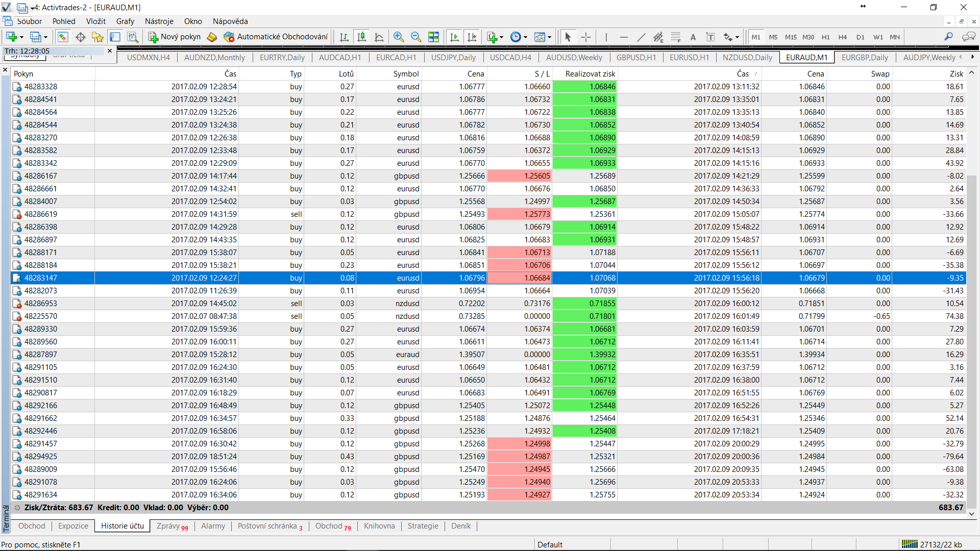The height and width of the screenshot is (551, 980).
Task: Switch to bar chart mode
Action: pyautogui.click(x=344, y=37)
